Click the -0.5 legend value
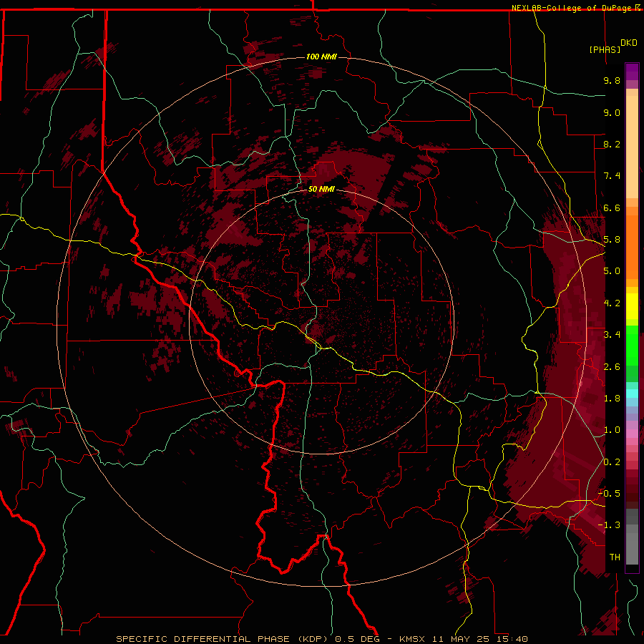The width and height of the screenshot is (644, 644). [x=609, y=494]
